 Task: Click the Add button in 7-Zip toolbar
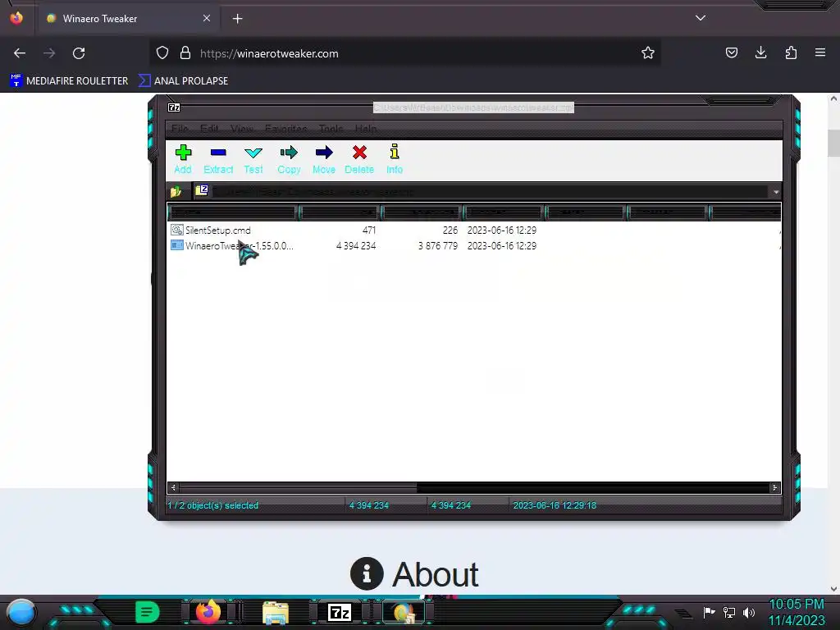(x=183, y=159)
